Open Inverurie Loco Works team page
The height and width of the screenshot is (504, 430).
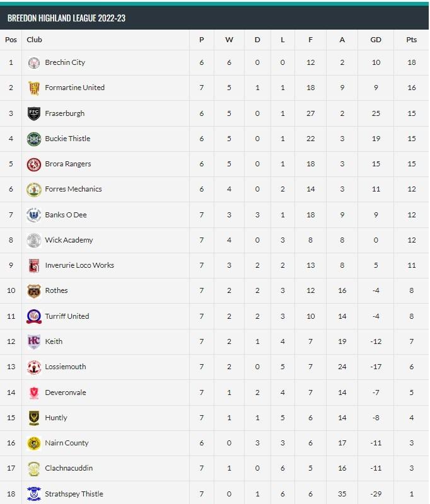[79, 265]
